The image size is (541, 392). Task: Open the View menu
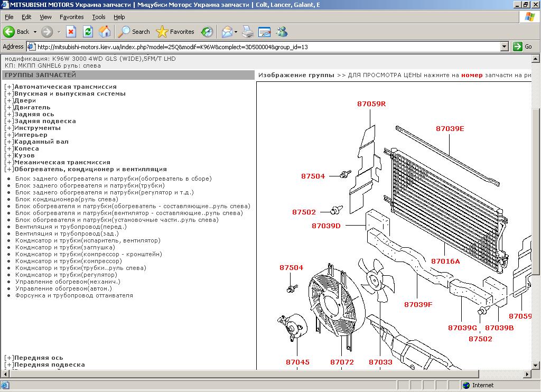[x=45, y=17]
